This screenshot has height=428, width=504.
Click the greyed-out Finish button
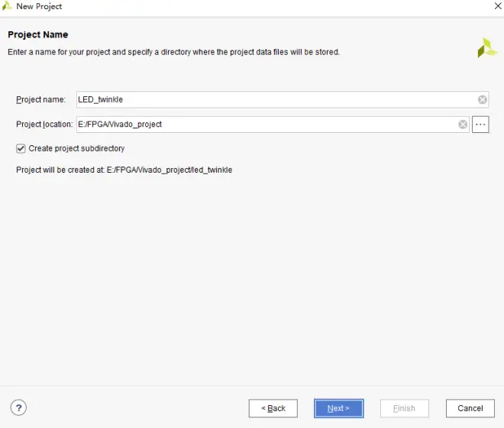405,408
